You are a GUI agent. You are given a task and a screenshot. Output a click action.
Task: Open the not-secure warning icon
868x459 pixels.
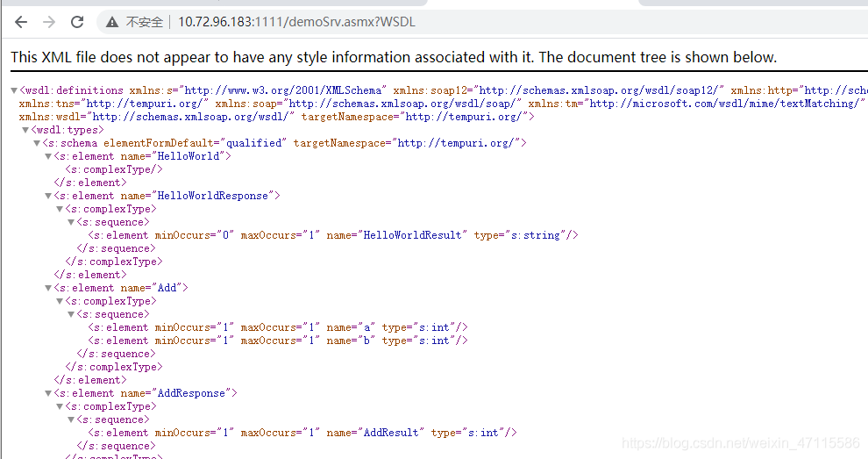coord(112,22)
